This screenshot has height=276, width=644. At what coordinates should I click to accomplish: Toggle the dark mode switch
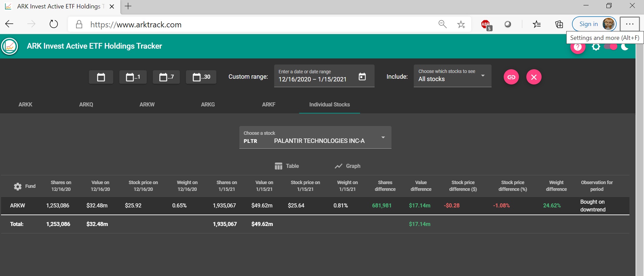611,47
